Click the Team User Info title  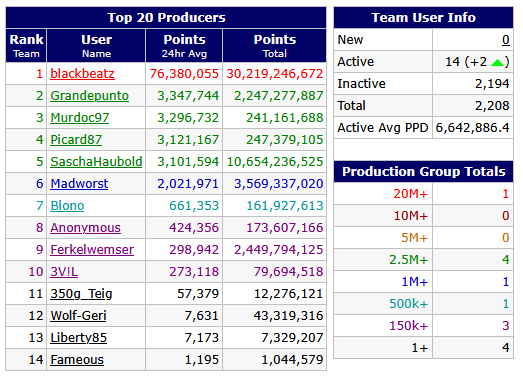tap(424, 18)
